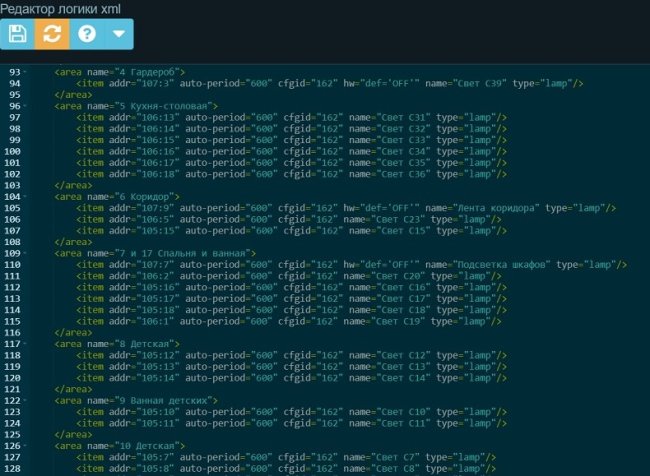
Task: Click the "Редактор логики xml" title
Action: click(x=60, y=8)
